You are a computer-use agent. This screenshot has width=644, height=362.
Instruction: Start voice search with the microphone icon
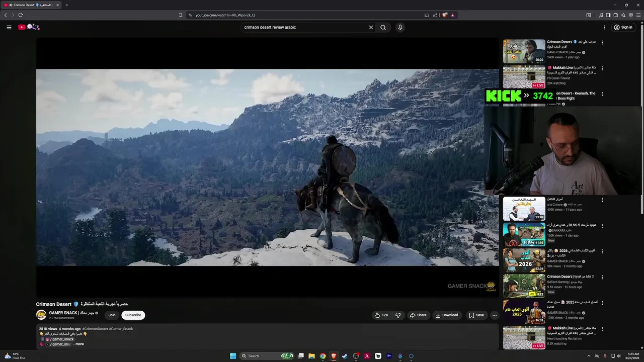pyautogui.click(x=400, y=27)
